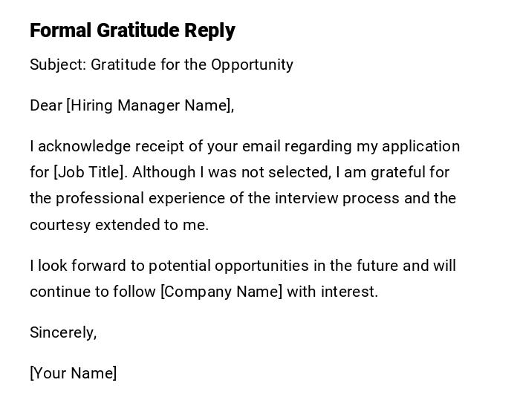Screen dimensions: 520x420
Task: Click the "Sincerely," closing line
Action: [x=63, y=332]
